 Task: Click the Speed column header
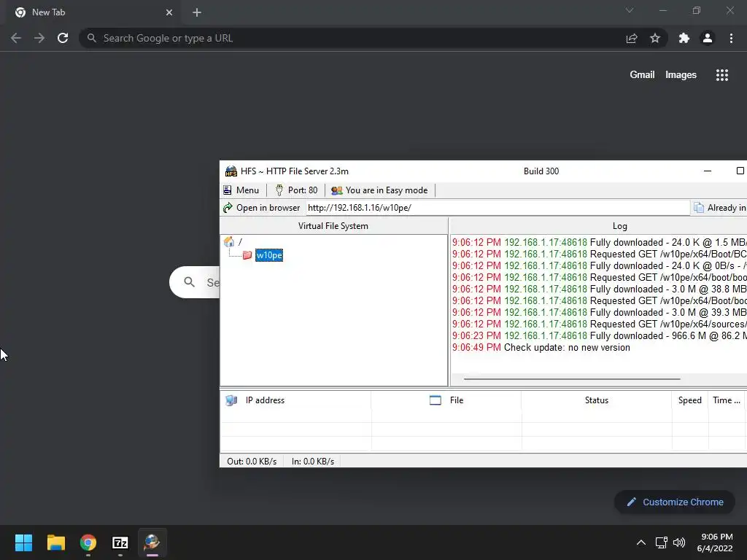pos(690,400)
